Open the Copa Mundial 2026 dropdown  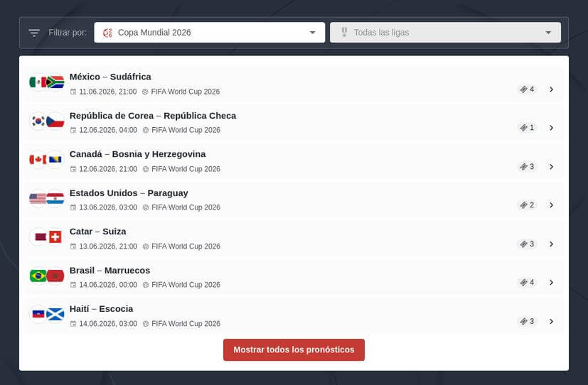pos(209,32)
